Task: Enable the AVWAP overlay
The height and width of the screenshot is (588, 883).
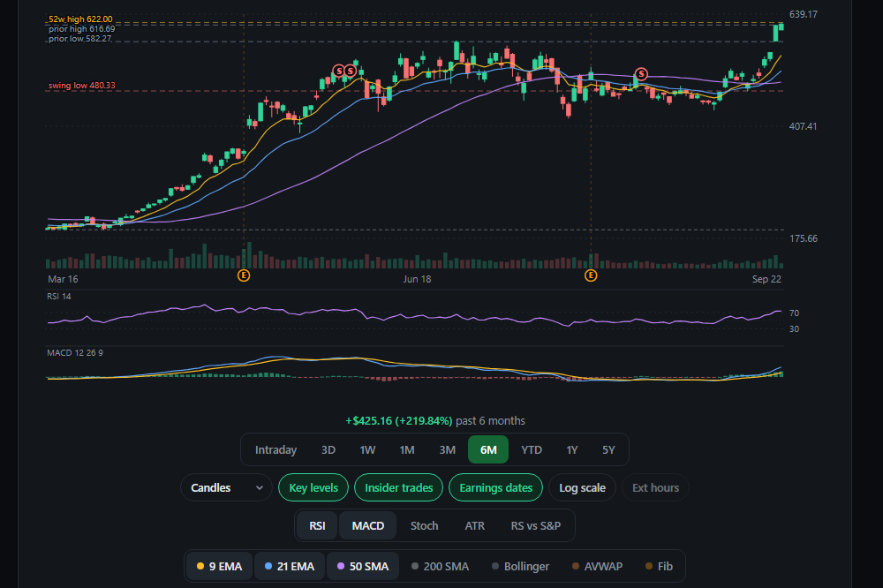Action: pos(597,566)
